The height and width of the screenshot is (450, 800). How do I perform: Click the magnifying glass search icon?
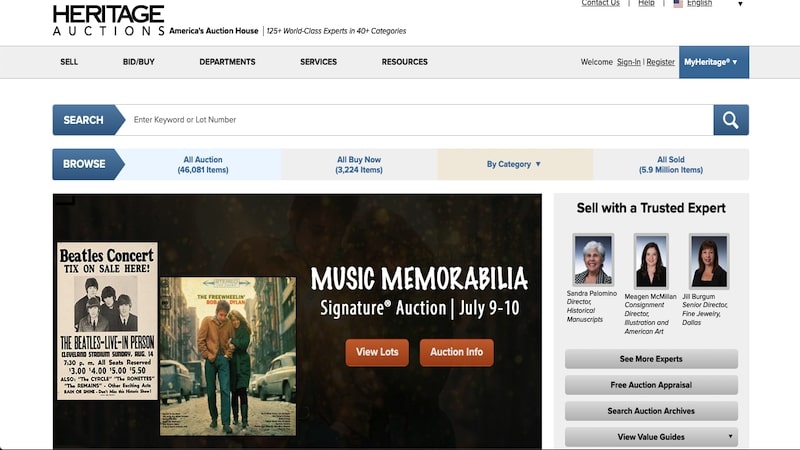731,120
